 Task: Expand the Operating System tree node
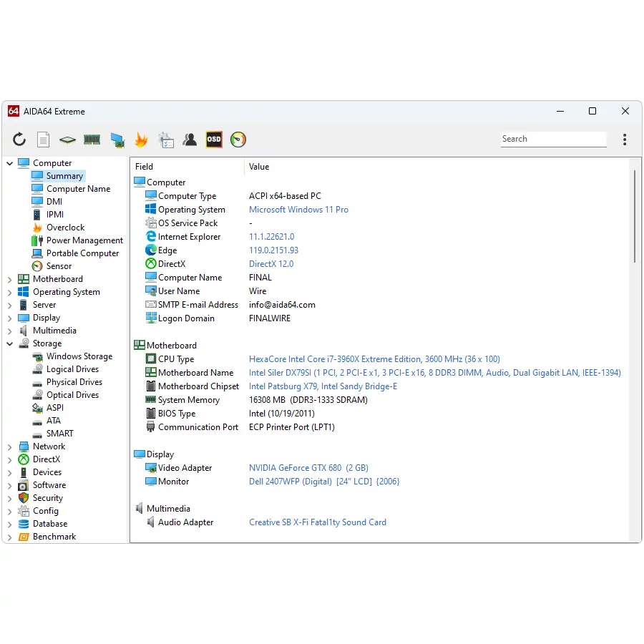tap(10, 292)
